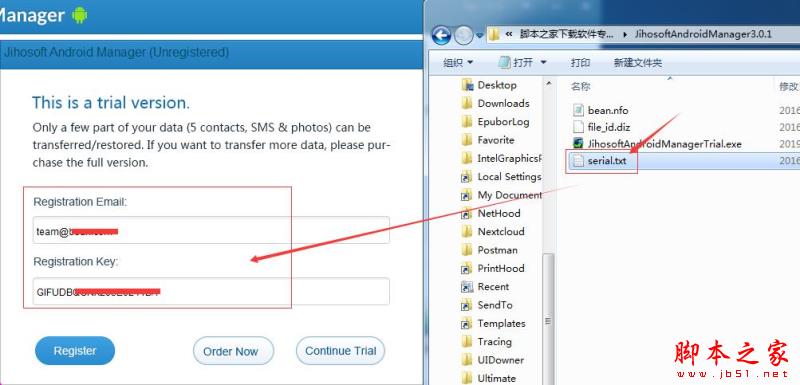The width and height of the screenshot is (800, 385).
Task: Click the green Android logo in header
Action: (80, 15)
